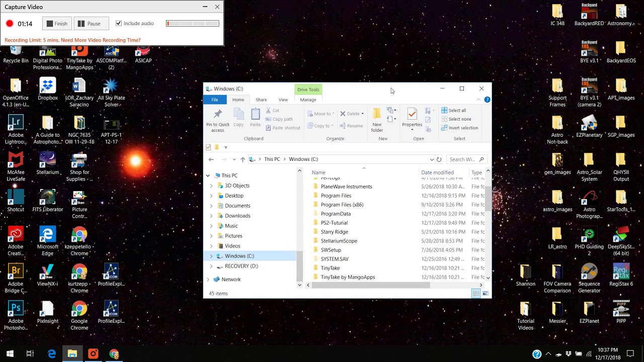Expand the Network tree node

pos(208,280)
